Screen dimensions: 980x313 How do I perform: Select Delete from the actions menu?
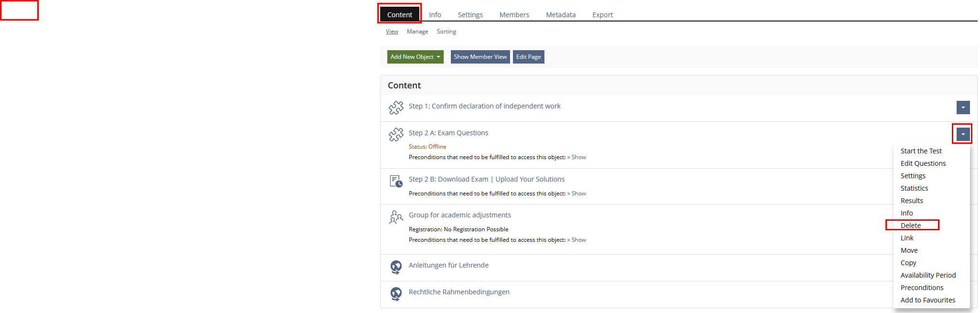point(910,226)
